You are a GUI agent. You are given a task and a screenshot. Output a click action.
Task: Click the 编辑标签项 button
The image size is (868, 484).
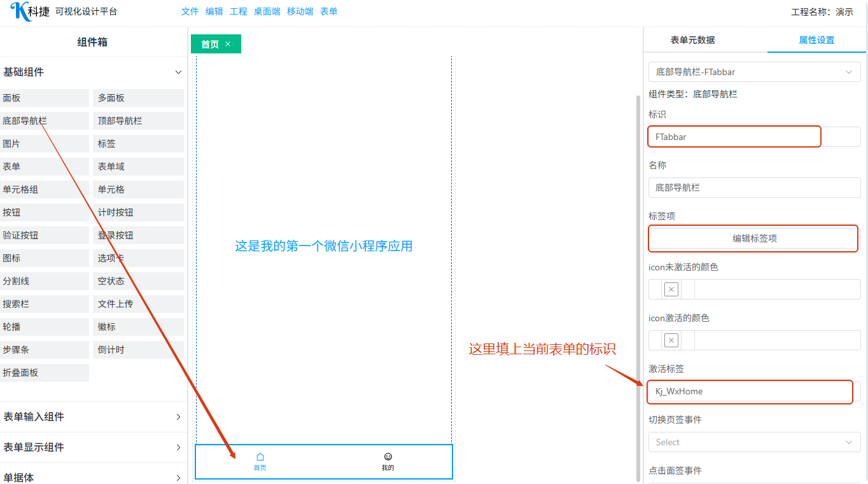point(754,239)
